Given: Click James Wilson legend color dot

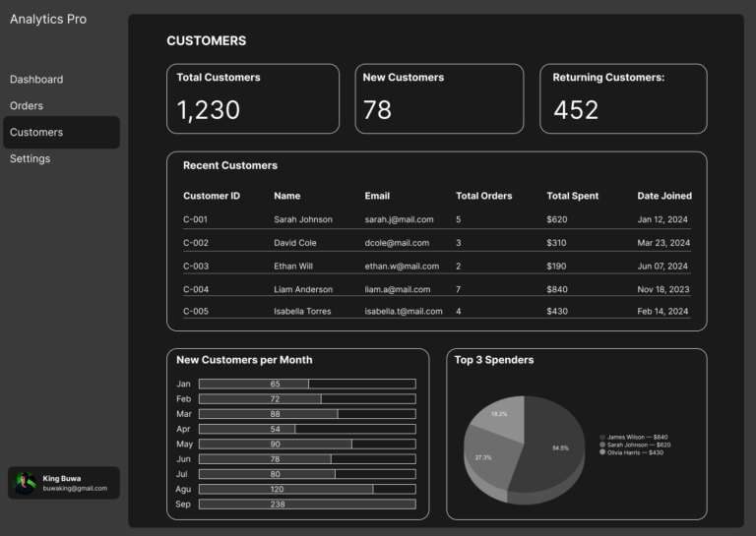Looking at the screenshot, I should click(x=602, y=437).
